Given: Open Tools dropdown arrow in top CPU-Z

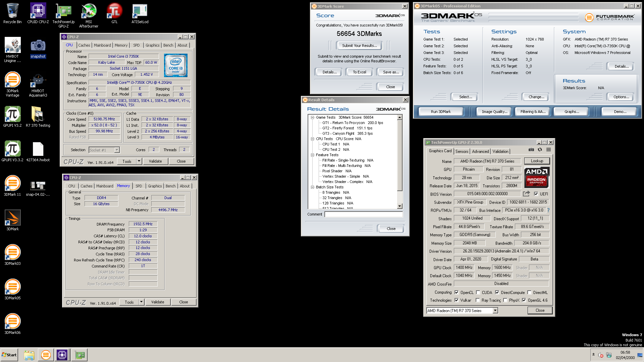Looking at the screenshot, I should pos(139,161).
